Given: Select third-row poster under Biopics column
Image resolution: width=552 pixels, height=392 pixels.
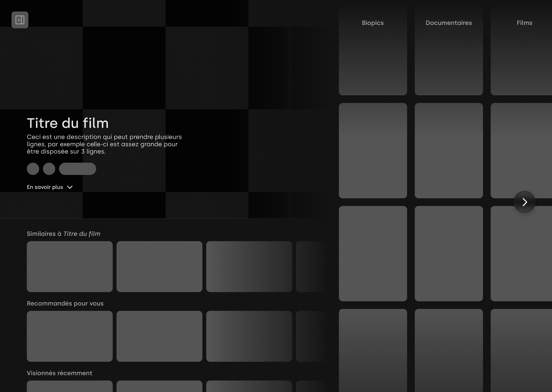Looking at the screenshot, I should pyautogui.click(x=373, y=253).
